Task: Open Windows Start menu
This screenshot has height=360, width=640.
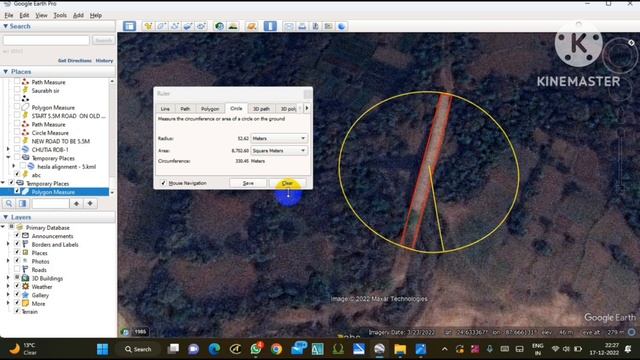Action: coord(102,349)
